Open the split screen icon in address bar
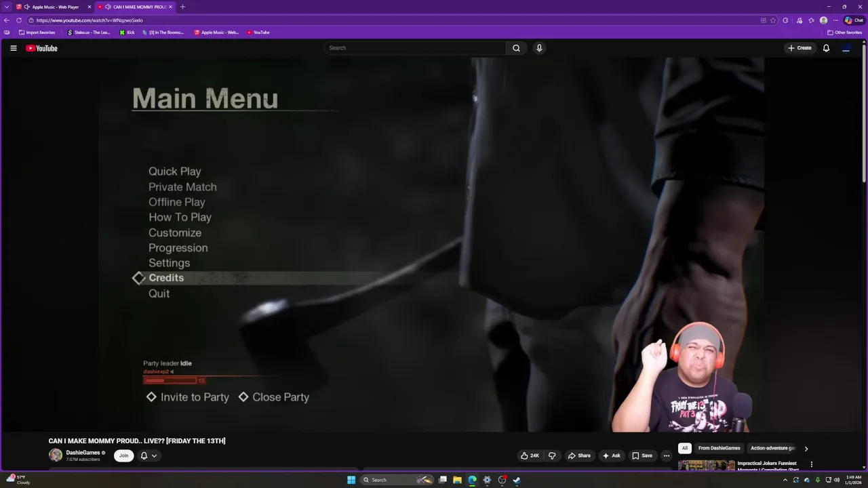 [x=764, y=20]
